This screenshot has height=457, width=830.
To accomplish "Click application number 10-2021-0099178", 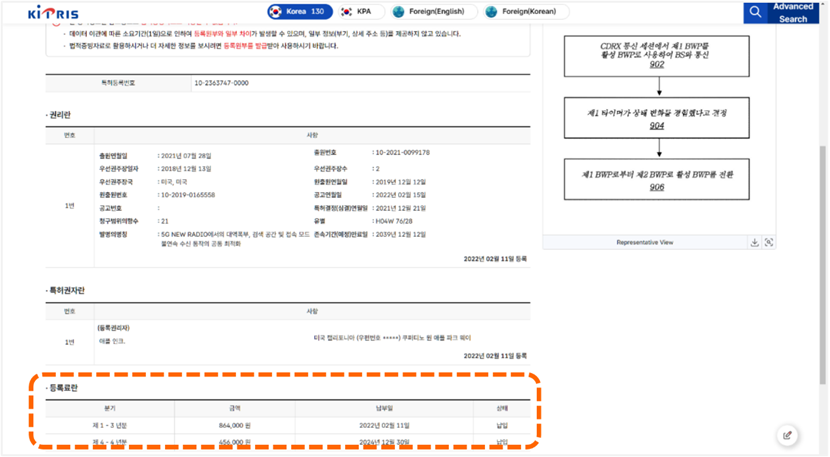I will point(401,153).
